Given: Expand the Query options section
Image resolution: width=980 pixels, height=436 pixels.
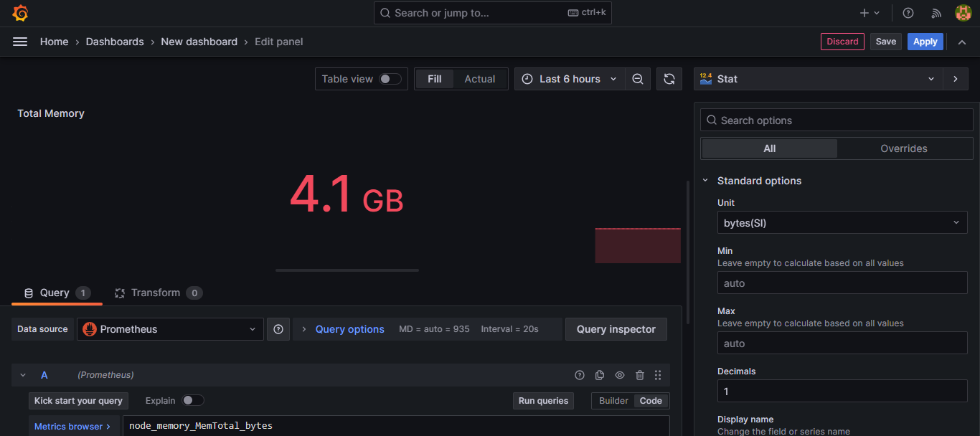Looking at the screenshot, I should tap(349, 329).
